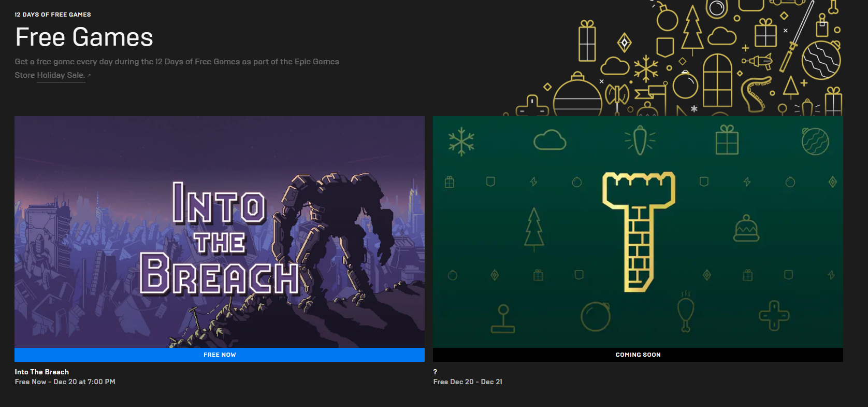Click 'Free Now - Dec 20 at 7:00 PM' text

(65, 382)
